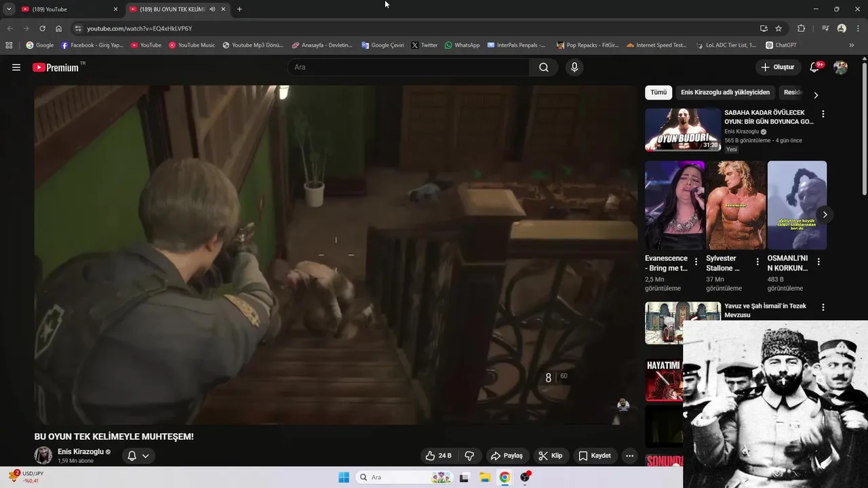
Task: Open options for Yavuz ve Şah İsmail video
Action: 823,307
